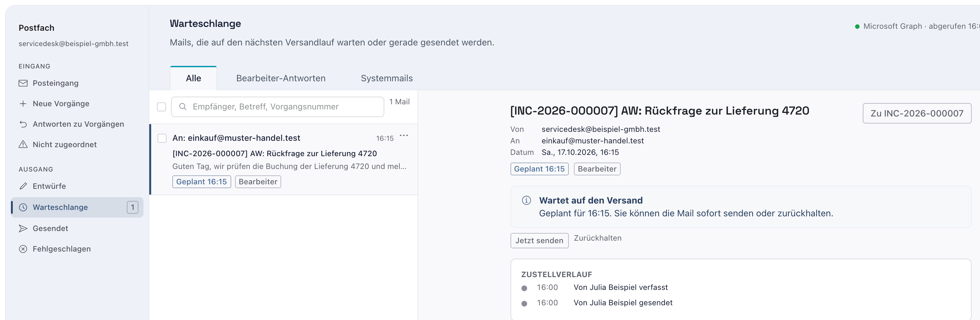Click the reply arrow icon for Antworten zu Vorgängen
This screenshot has width=980, height=320.
point(23,124)
